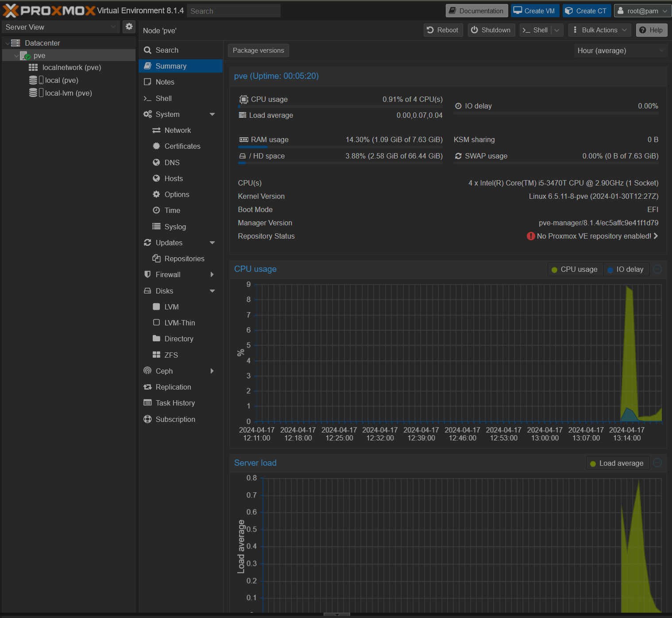Click the CPU usage chip icon
The image size is (672, 618).
click(x=243, y=99)
